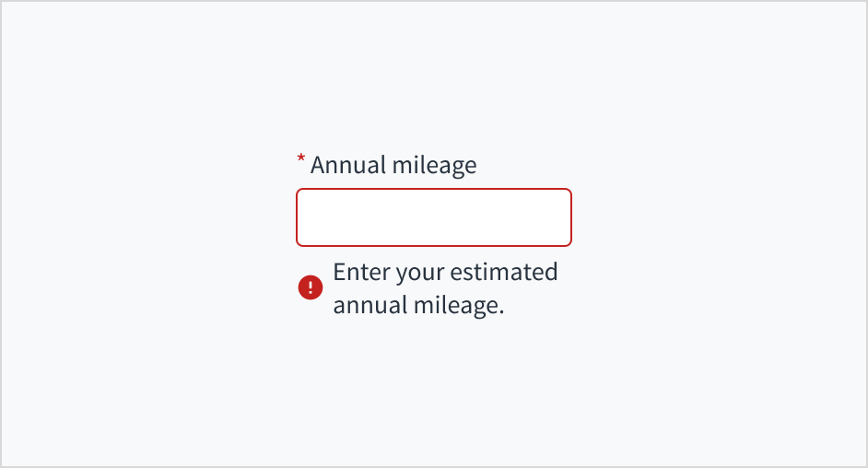
Task: Click the red required asterisk
Action: click(300, 160)
